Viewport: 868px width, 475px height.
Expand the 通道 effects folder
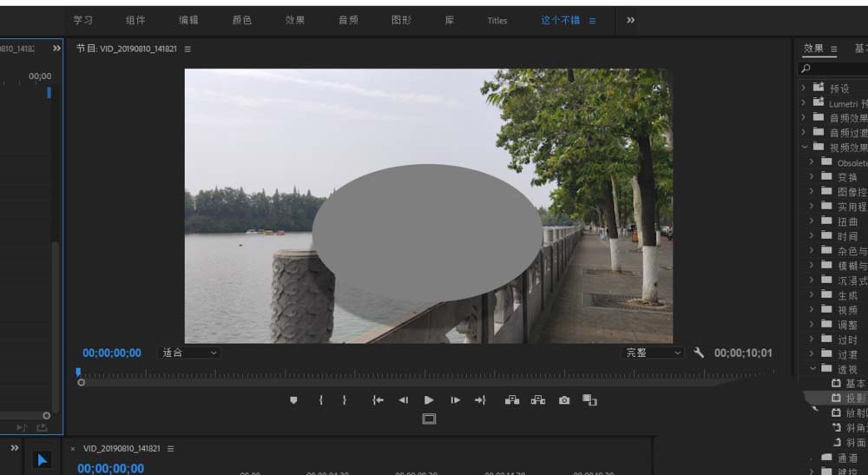point(812,459)
